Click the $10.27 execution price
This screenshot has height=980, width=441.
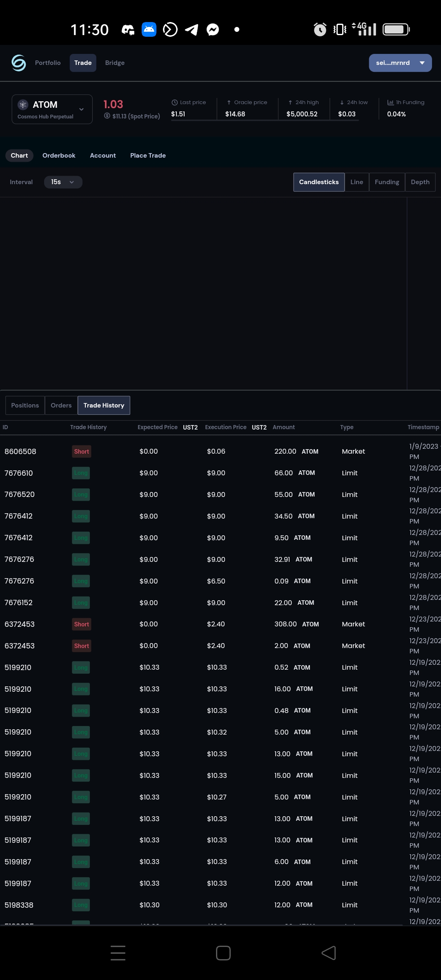[217, 797]
